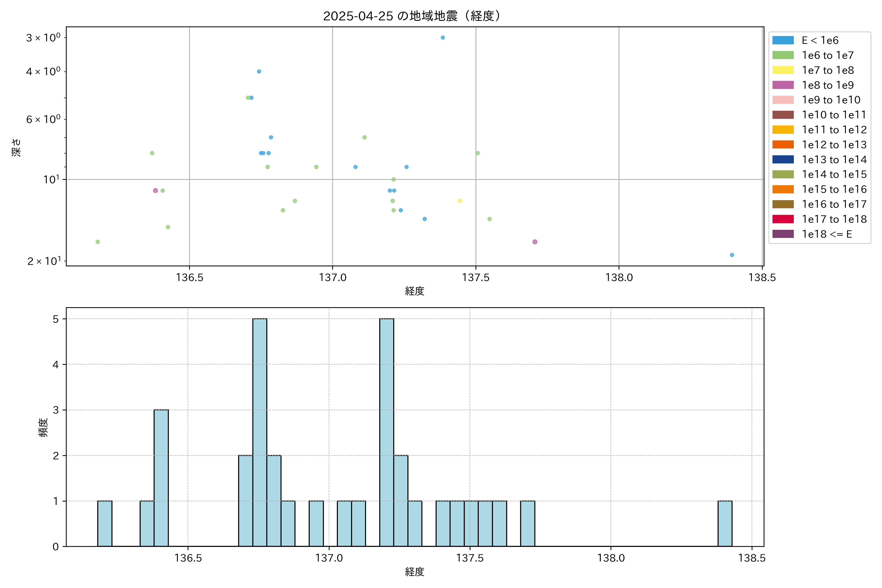Click the rightmost blue scatter point
The width and height of the screenshot is (882, 588).
pos(732,255)
